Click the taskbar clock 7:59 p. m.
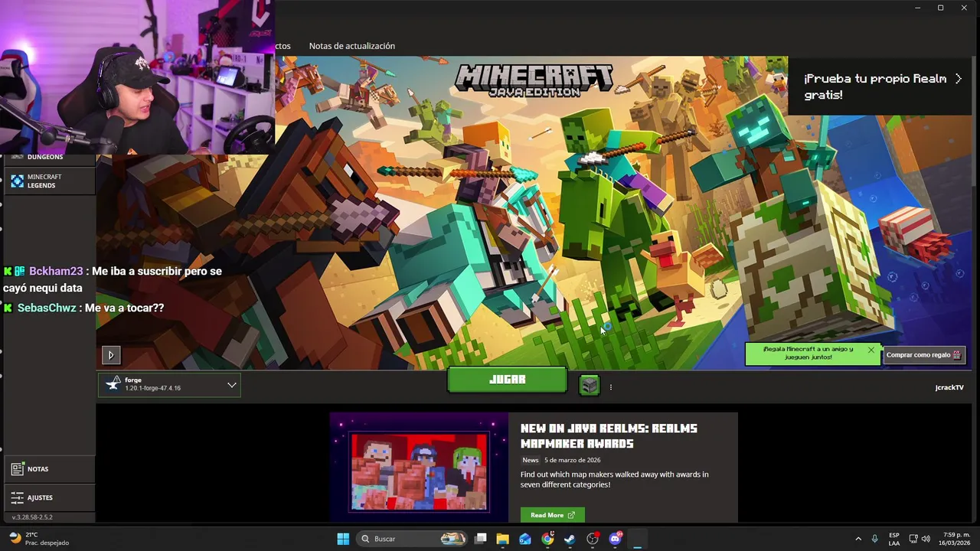Screen dimensions: 980x551 click(x=955, y=539)
